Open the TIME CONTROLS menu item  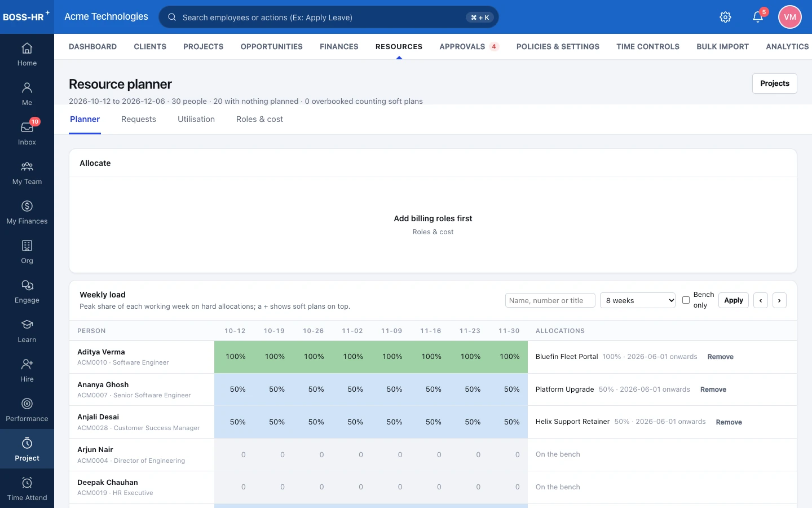click(x=648, y=47)
